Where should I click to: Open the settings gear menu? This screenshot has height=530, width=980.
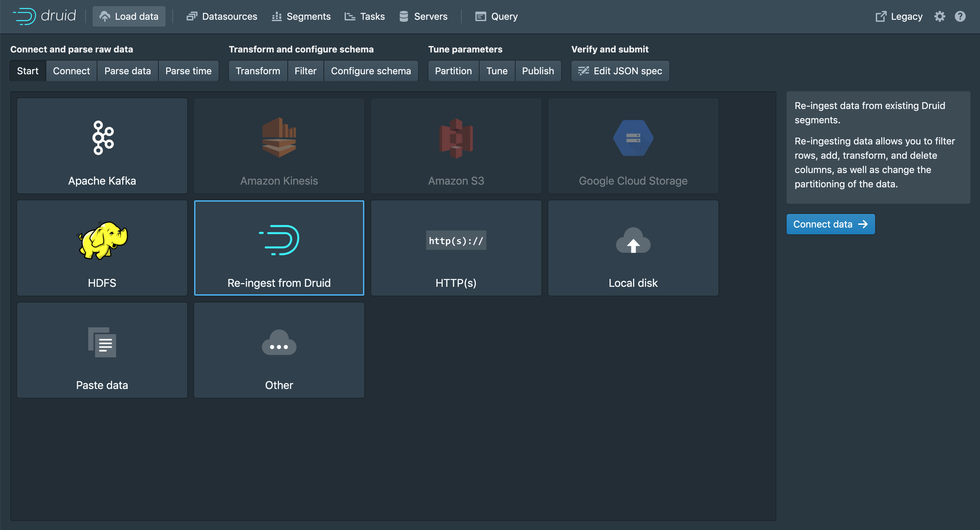coord(939,16)
